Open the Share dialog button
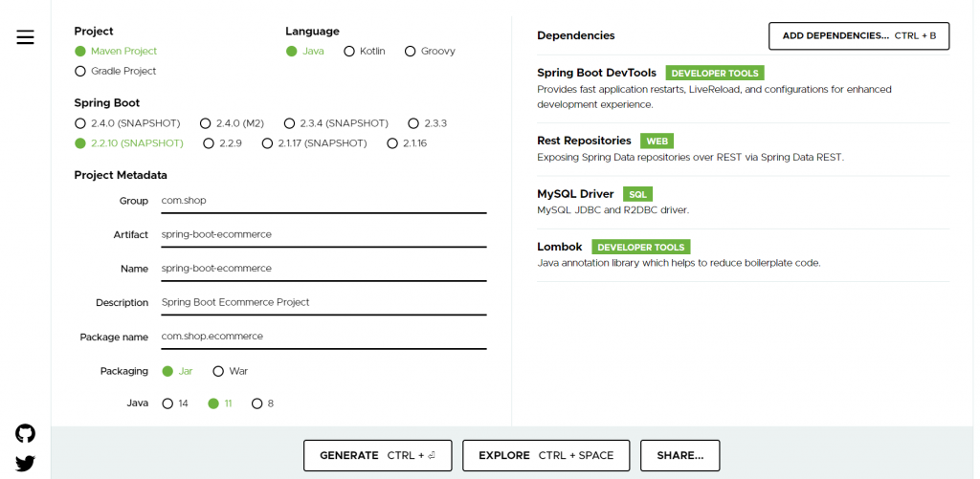The width and height of the screenshot is (980, 479). tap(679, 455)
